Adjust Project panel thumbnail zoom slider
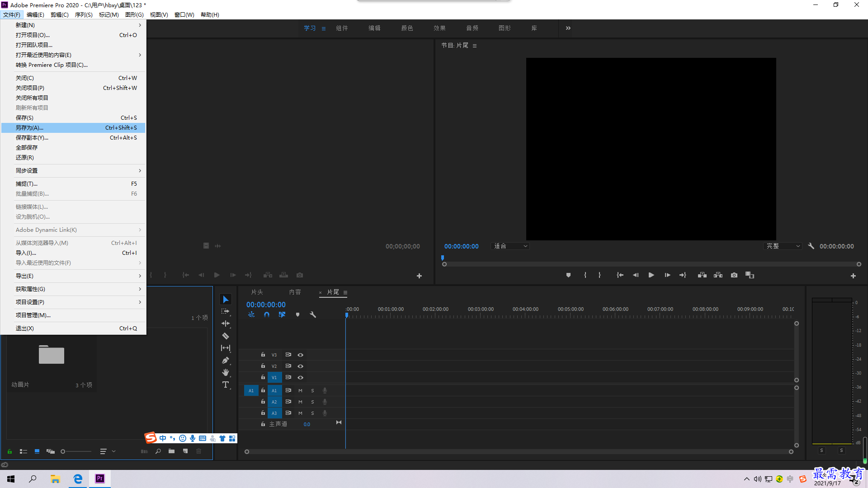This screenshot has height=488, width=868. point(76,451)
